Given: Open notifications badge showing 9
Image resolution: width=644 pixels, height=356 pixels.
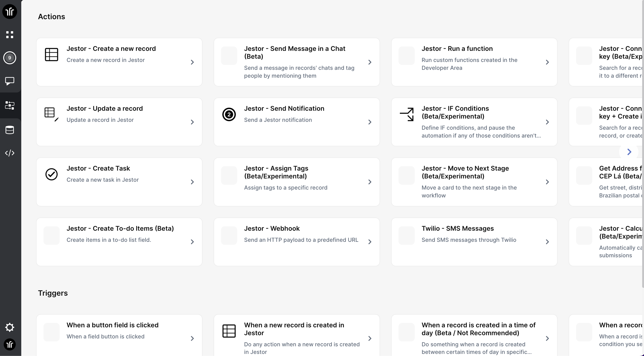Looking at the screenshot, I should [x=9, y=58].
